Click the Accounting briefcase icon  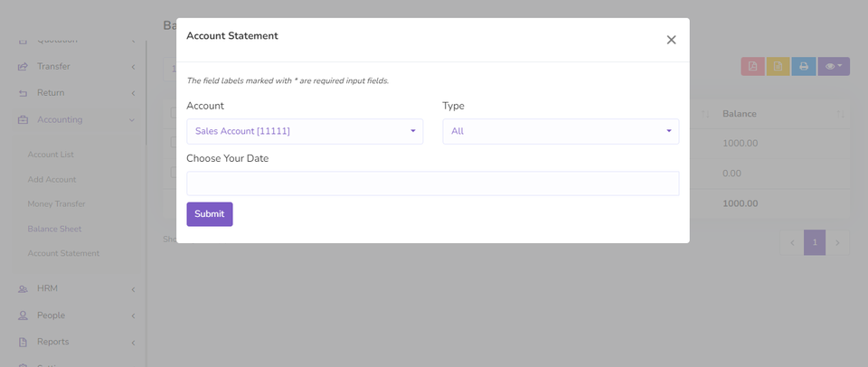[23, 119]
